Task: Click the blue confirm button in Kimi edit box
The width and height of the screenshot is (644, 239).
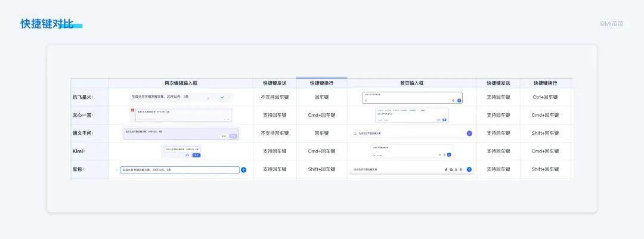Action: 196,155
